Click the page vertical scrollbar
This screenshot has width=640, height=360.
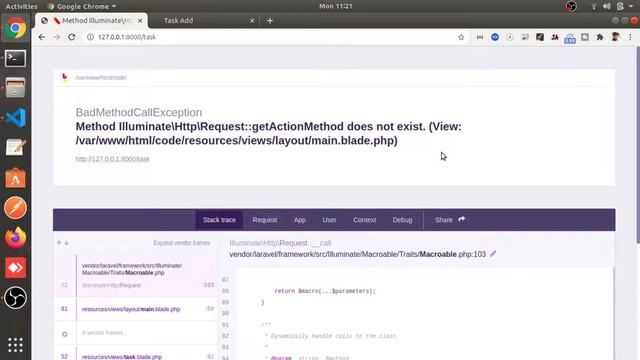(x=638, y=146)
